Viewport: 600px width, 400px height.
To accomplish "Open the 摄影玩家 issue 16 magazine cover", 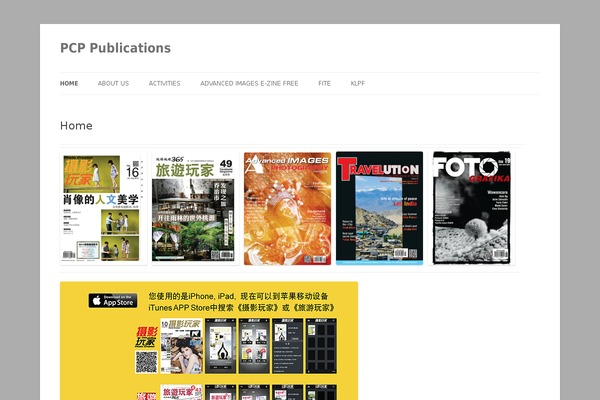I will (103, 208).
